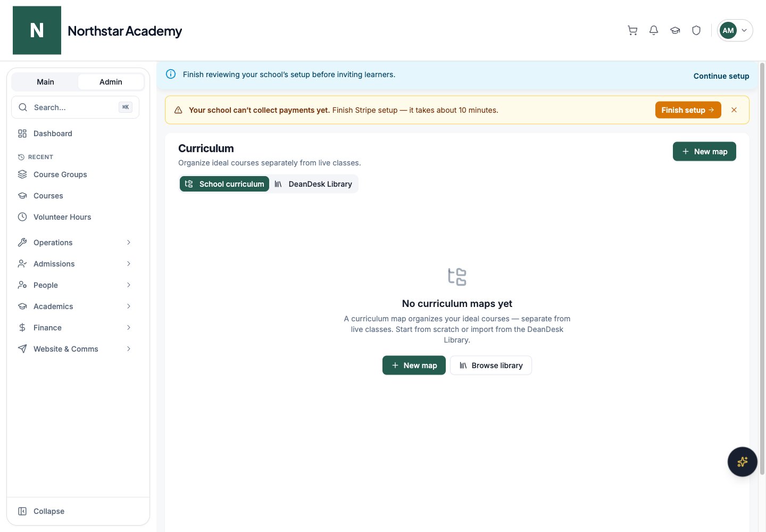The image size is (766, 532).
Task: Expand the Operations section chevron
Action: 129,243
